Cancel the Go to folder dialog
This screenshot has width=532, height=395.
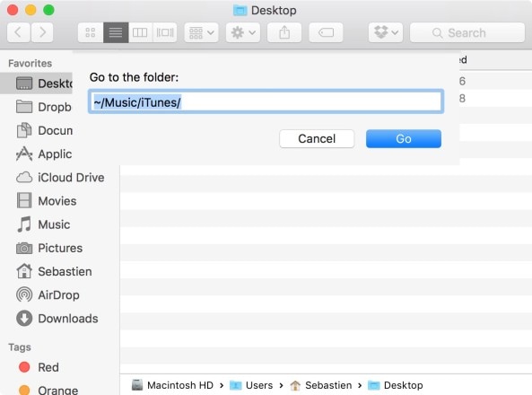(317, 138)
